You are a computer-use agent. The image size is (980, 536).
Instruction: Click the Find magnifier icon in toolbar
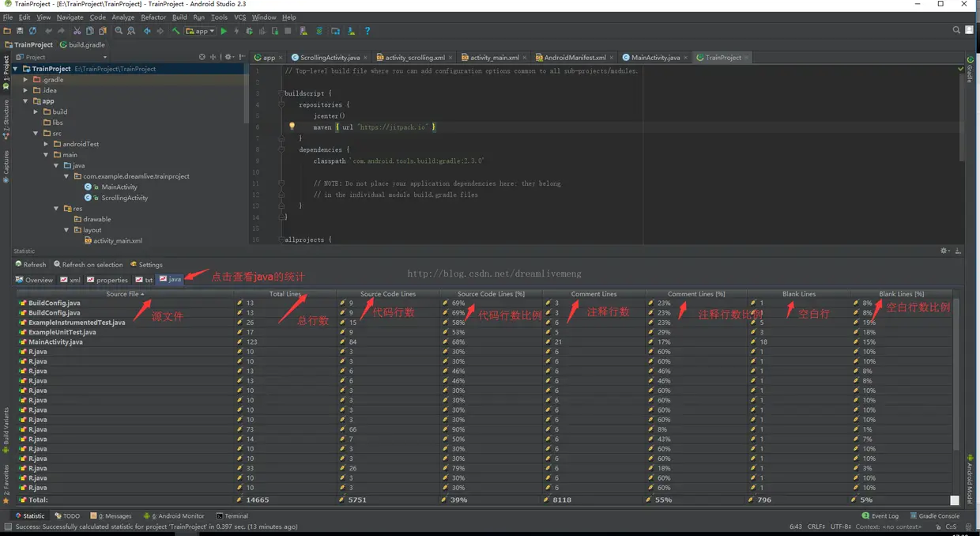coord(119,31)
